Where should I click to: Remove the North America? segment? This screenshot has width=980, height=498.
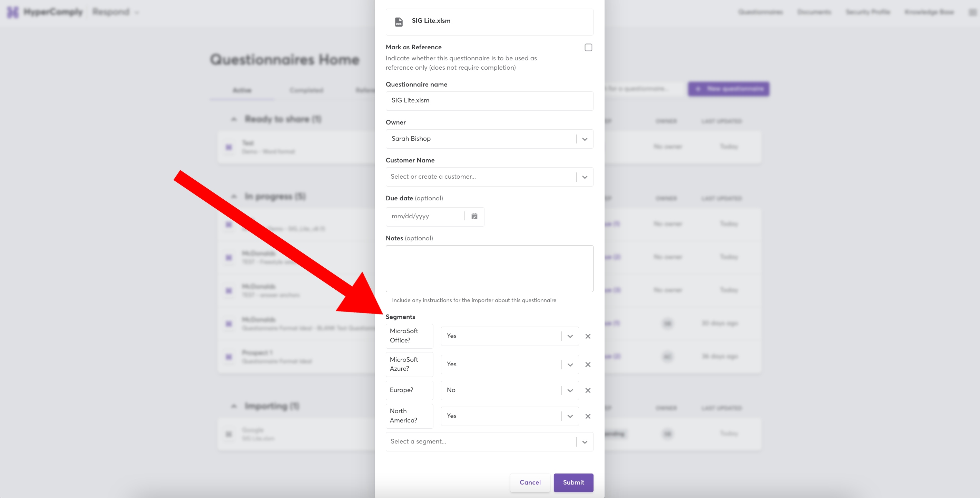(x=588, y=416)
